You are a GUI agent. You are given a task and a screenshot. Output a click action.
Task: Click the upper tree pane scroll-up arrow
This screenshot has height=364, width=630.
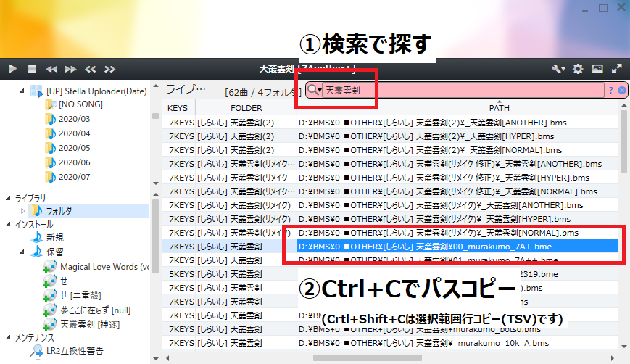[156, 86]
